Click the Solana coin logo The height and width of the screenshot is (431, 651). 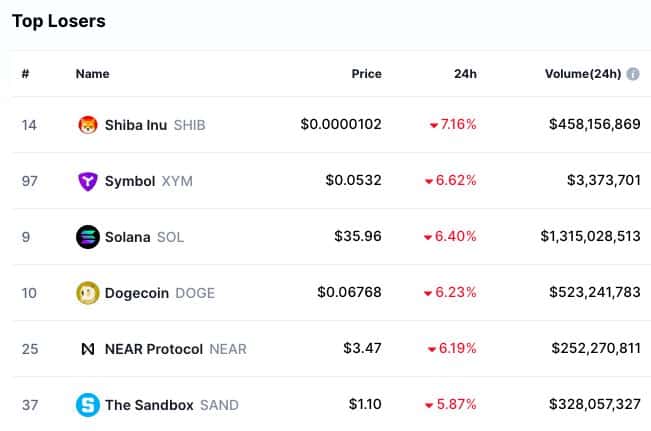pyautogui.click(x=88, y=237)
